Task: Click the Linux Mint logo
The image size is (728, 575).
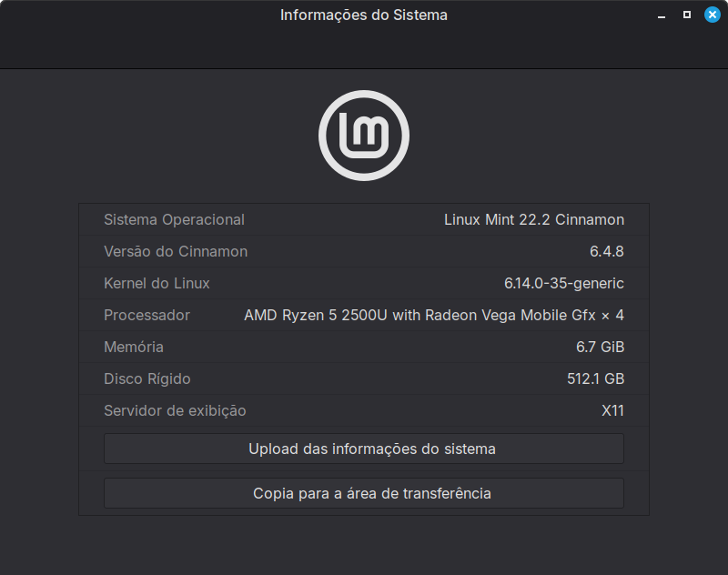Action: (364, 136)
